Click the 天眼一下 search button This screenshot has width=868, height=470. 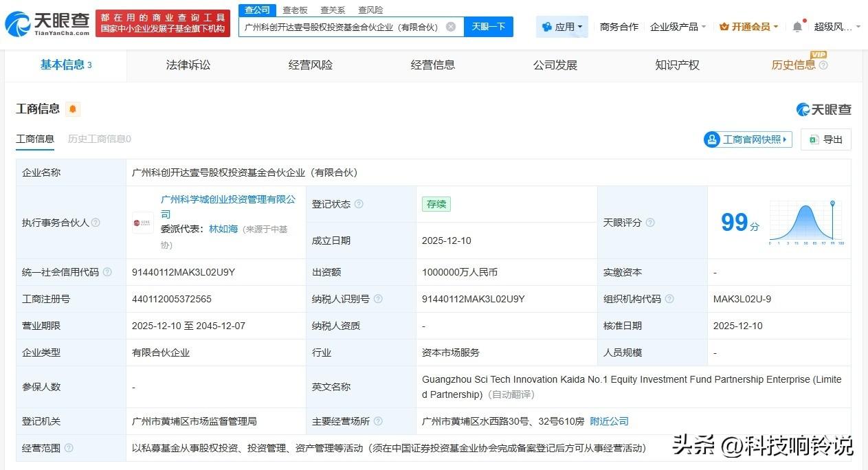(489, 27)
